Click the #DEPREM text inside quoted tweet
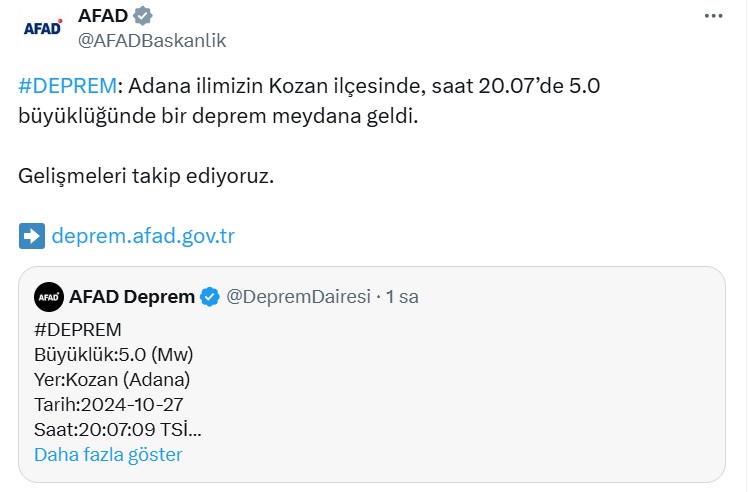 click(77, 329)
